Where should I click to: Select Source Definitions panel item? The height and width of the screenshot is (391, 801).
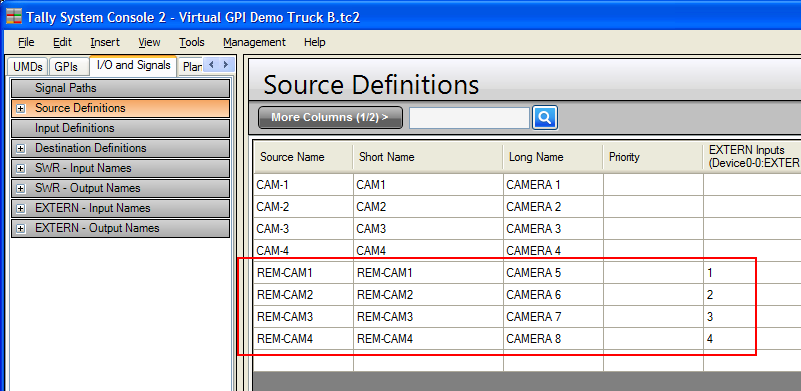121,108
